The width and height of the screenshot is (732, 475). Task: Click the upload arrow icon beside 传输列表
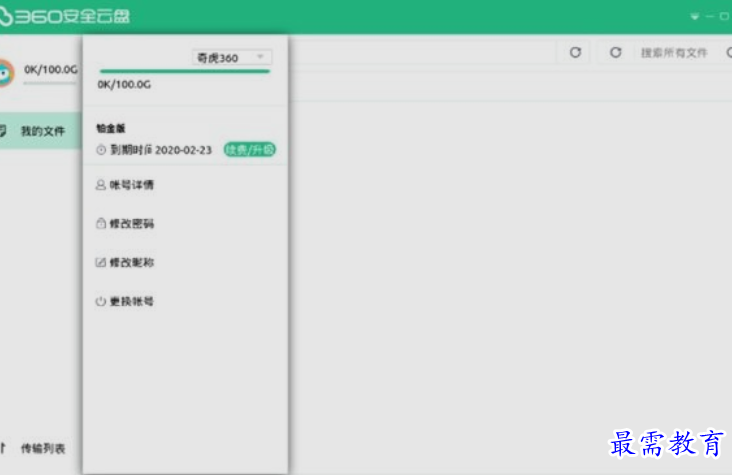coord(3,448)
